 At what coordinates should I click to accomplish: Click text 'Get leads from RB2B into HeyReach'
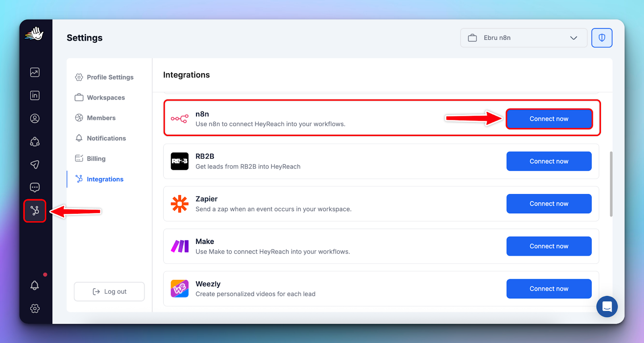tap(248, 167)
